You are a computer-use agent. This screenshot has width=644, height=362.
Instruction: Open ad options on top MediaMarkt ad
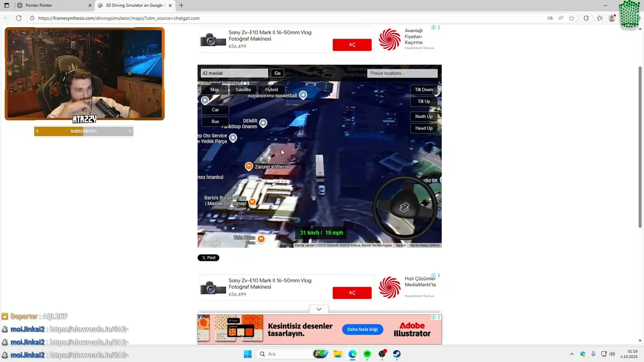click(439, 28)
